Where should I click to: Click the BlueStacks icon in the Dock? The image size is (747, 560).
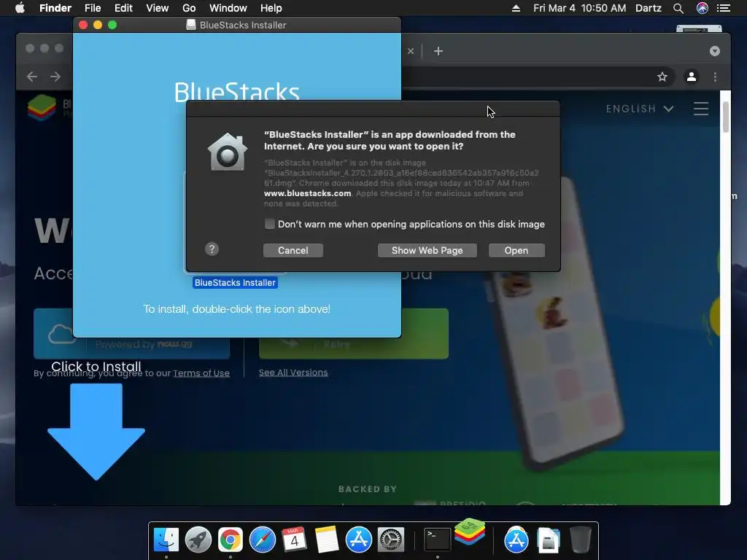(x=470, y=532)
